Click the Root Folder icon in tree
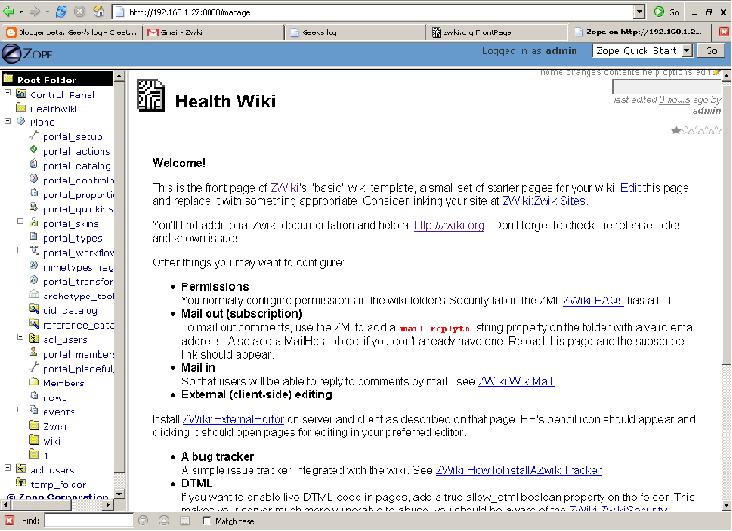Image resolution: width=732 pixels, height=531 pixels. pos(8,78)
